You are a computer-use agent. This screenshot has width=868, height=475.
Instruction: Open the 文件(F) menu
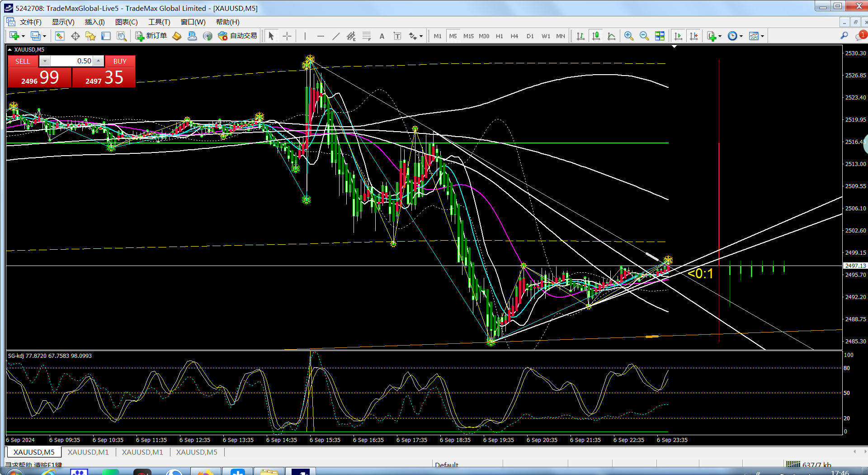pyautogui.click(x=30, y=22)
